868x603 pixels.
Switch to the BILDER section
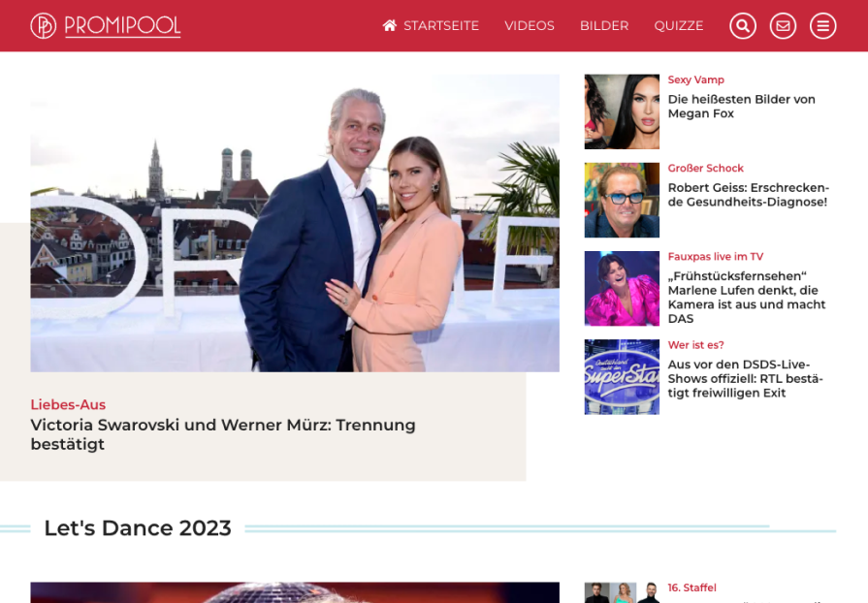click(604, 26)
